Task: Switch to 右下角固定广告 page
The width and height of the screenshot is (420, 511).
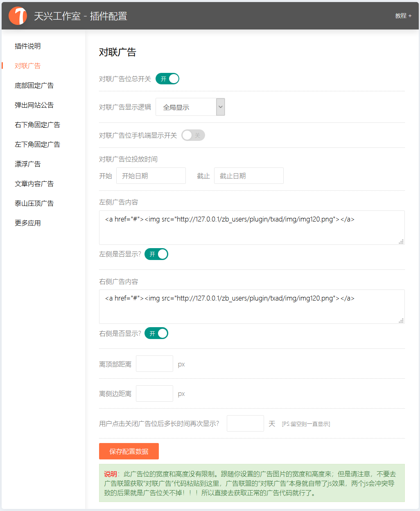Action: coord(38,125)
